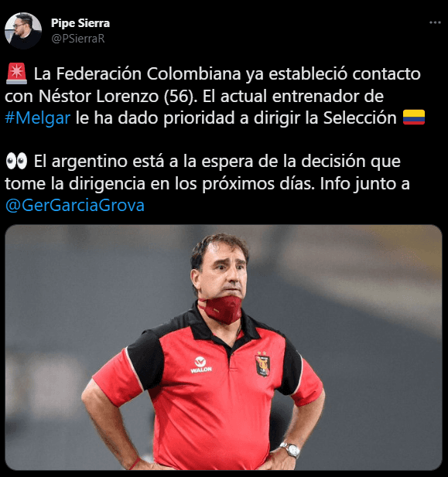Click the red siren emoji
This screenshot has width=448, height=477.
[16, 74]
